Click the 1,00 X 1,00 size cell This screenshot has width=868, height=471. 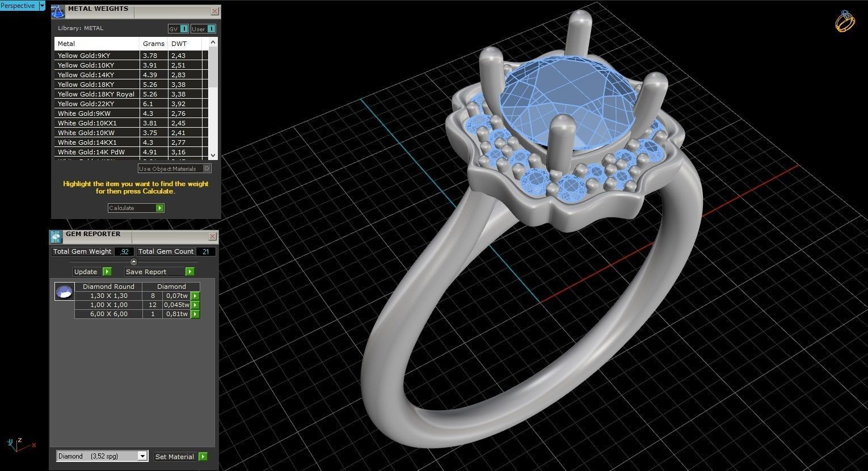tap(108, 305)
